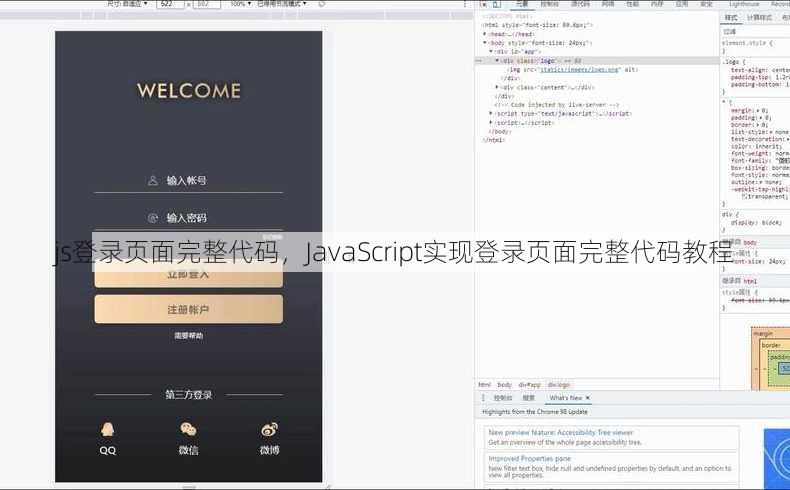Collapse the body node in DOM tree
This screenshot has height=490, width=790.
[x=485, y=43]
